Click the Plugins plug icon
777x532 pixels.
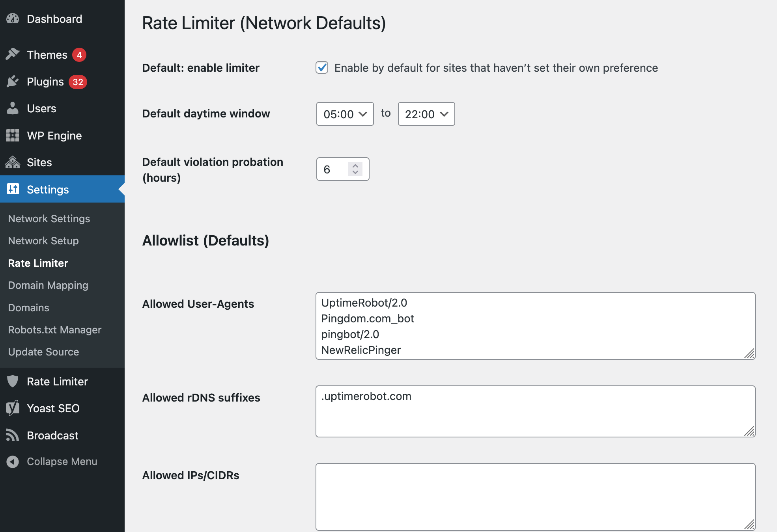coord(13,82)
